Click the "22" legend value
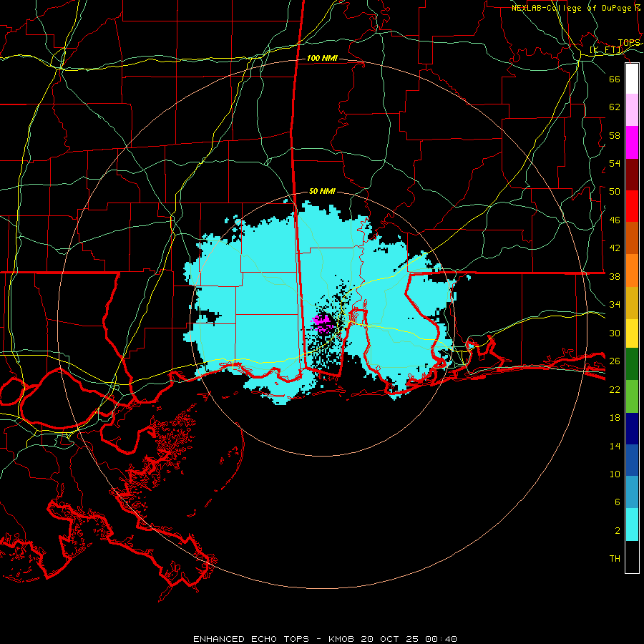Screen dimensions: 644x644 coord(615,389)
